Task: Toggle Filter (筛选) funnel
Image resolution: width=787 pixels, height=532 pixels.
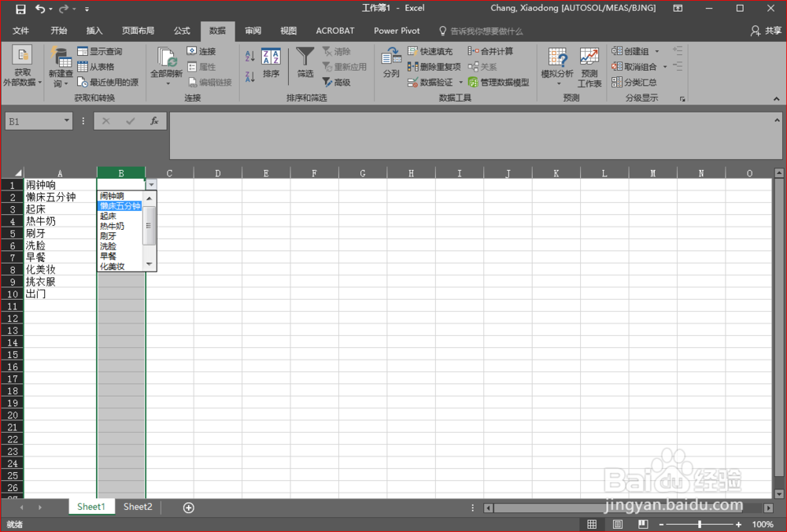Action: coord(305,63)
